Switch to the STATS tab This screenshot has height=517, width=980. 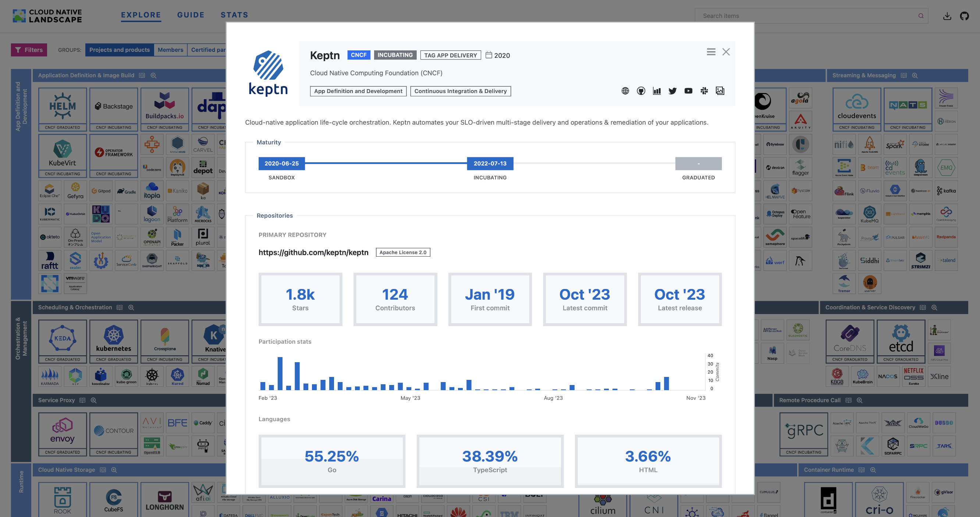click(x=234, y=15)
